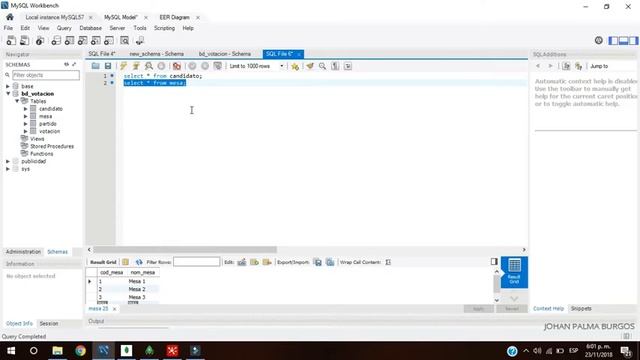This screenshot has width=640, height=360.
Task: Create new table icon in main toolbar
Action: click(69, 40)
